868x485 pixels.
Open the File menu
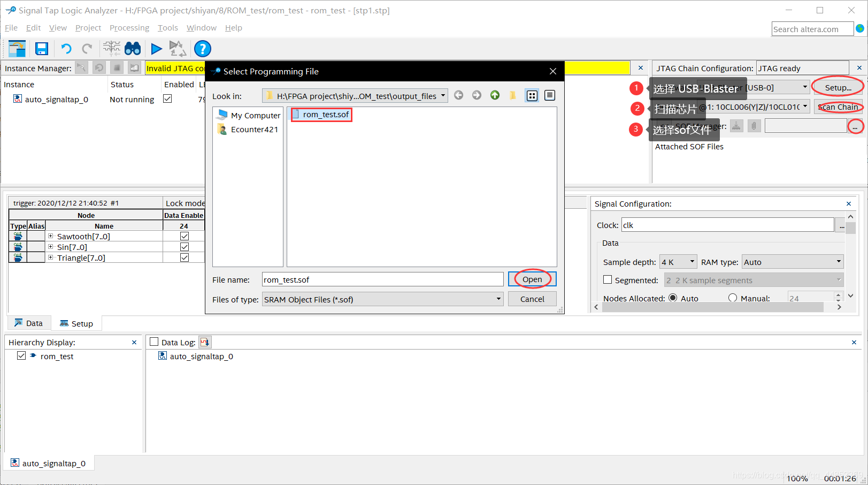pos(11,28)
